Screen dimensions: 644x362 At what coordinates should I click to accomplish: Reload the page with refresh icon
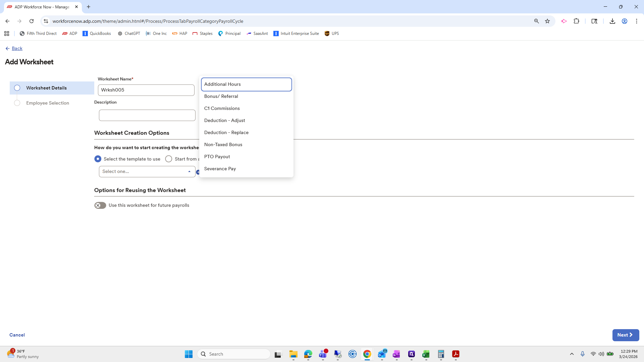click(32, 21)
